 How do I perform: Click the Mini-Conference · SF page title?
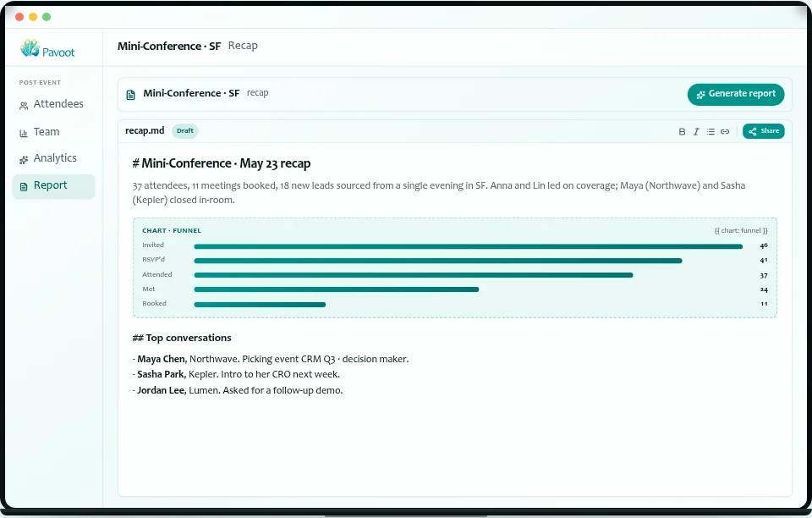coord(169,46)
